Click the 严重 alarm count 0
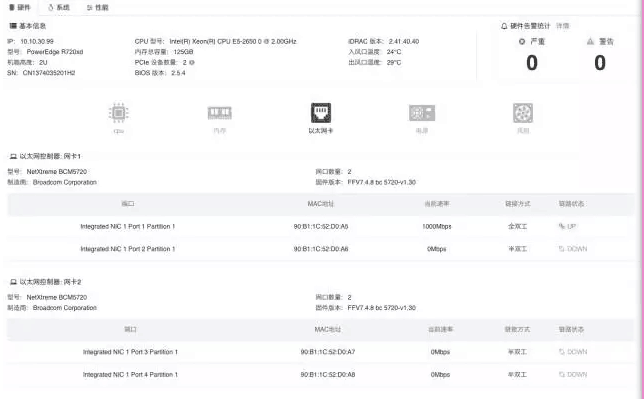 532,63
